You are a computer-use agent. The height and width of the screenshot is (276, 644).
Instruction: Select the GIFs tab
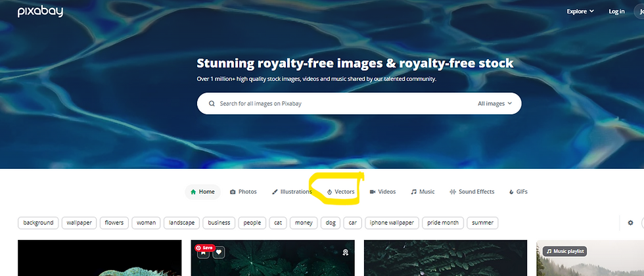(x=518, y=192)
